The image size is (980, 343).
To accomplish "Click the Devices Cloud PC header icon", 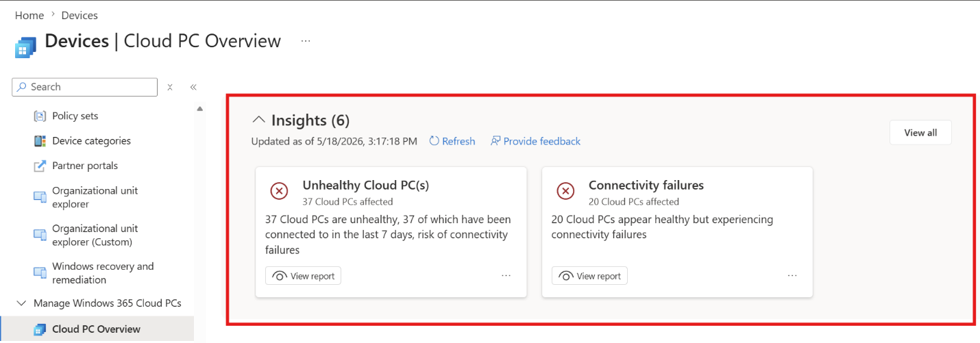I will point(25,49).
